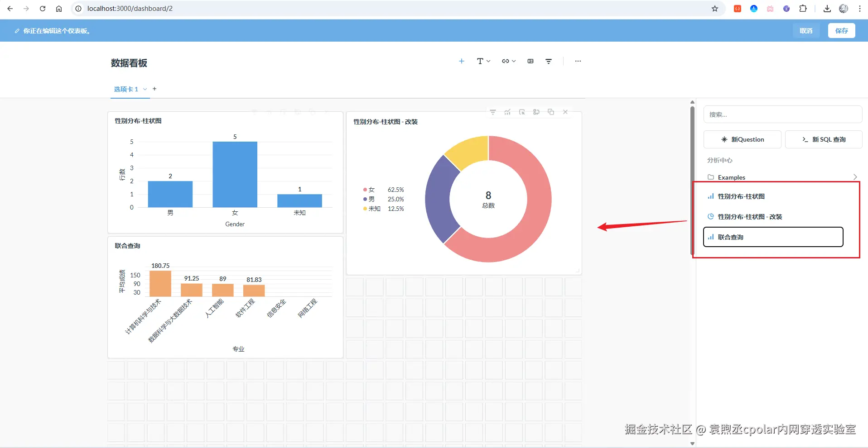Create a 新Question
This screenshot has height=448, width=868.
743,139
